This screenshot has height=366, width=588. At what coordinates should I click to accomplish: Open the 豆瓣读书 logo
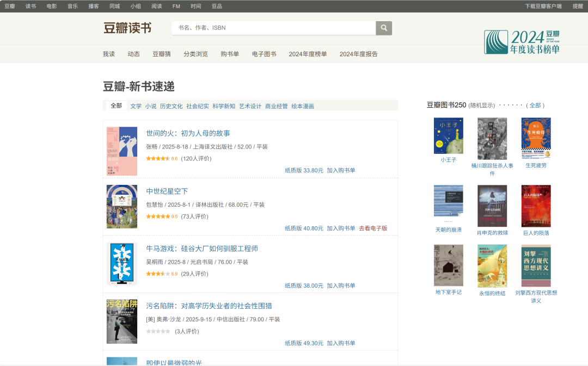click(x=127, y=28)
